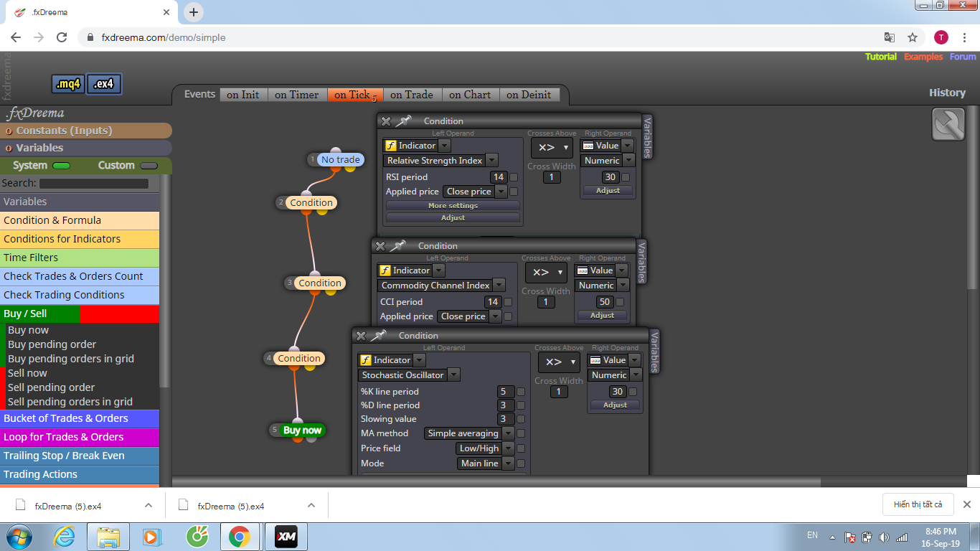The width and height of the screenshot is (980, 551).
Task: Open Variables side tab of RSI condition
Action: pyautogui.click(x=647, y=136)
